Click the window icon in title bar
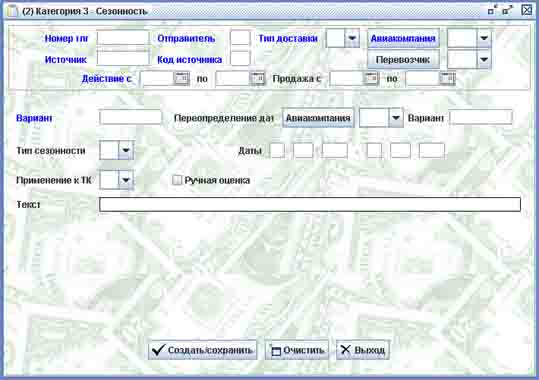The width and height of the screenshot is (539, 380). pyautogui.click(x=12, y=11)
